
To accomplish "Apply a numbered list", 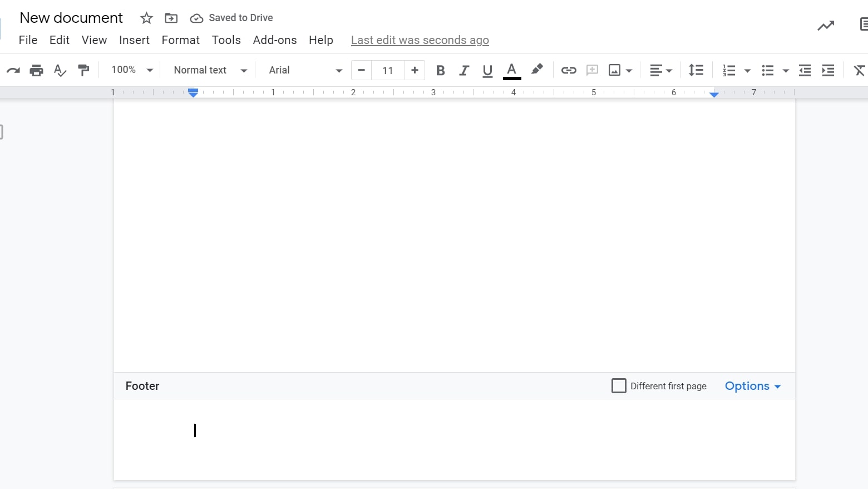I will coord(729,70).
